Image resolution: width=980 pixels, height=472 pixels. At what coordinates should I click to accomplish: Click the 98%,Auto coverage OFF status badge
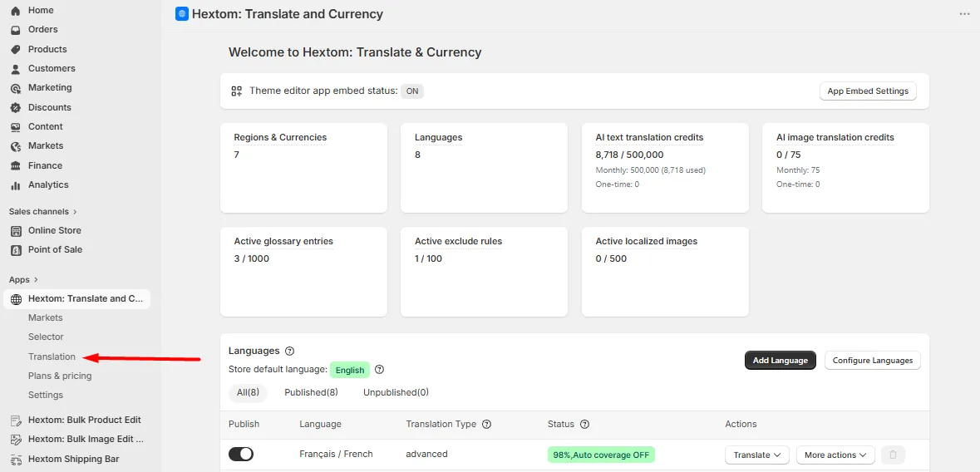pos(601,455)
